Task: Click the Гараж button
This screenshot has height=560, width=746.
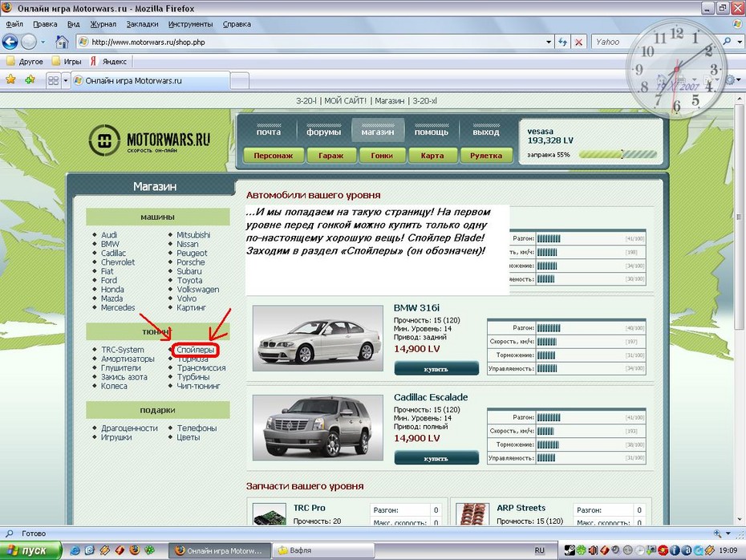Action: pyautogui.click(x=331, y=156)
